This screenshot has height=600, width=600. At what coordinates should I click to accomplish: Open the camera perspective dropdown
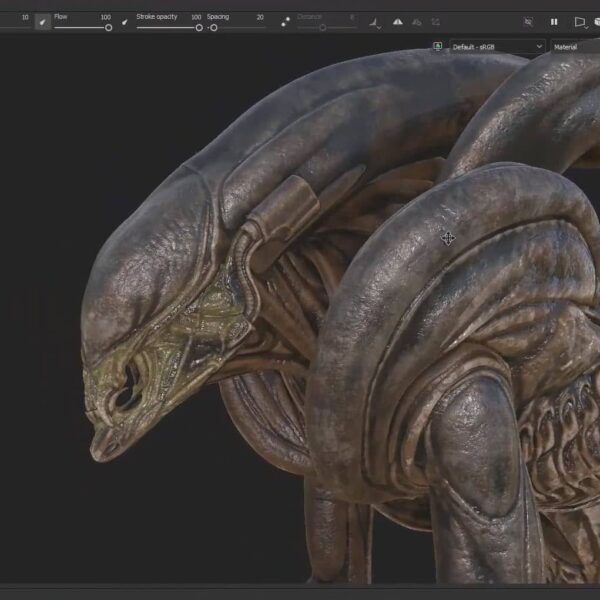[x=579, y=21]
